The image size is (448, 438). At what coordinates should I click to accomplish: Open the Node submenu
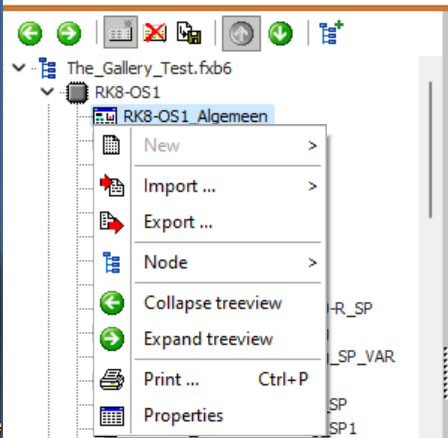[x=210, y=262]
